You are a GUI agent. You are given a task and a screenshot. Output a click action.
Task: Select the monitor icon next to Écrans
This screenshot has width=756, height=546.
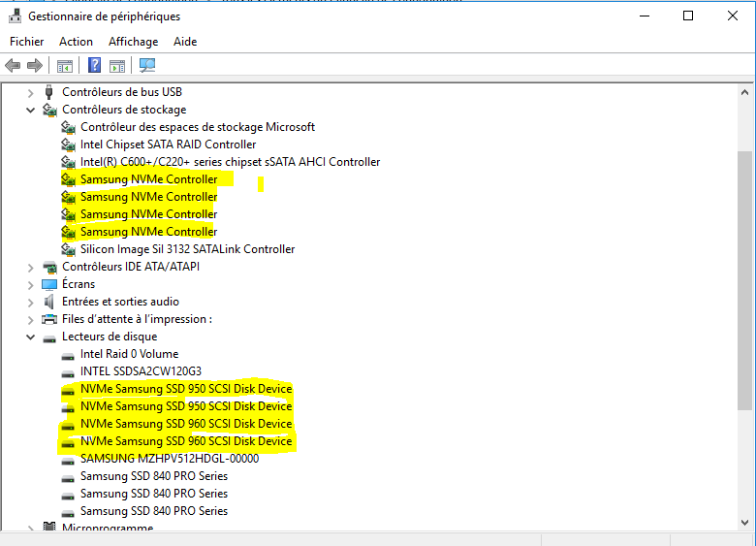click(x=49, y=284)
